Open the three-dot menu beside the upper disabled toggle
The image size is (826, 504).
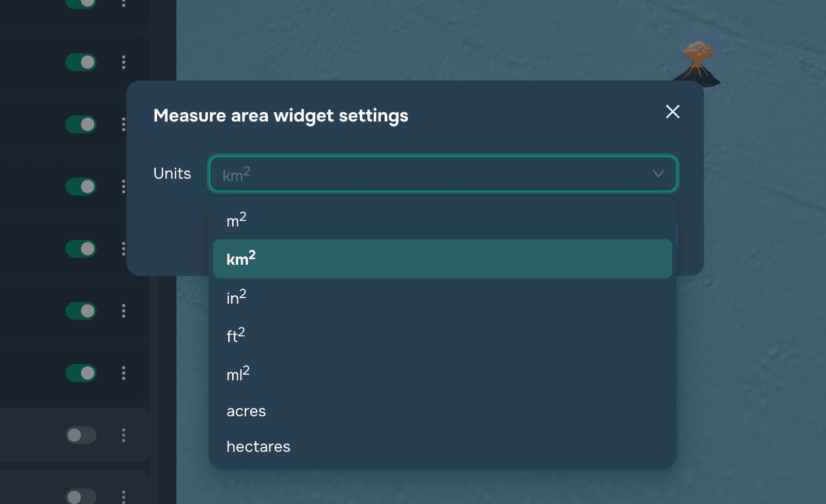click(x=123, y=435)
